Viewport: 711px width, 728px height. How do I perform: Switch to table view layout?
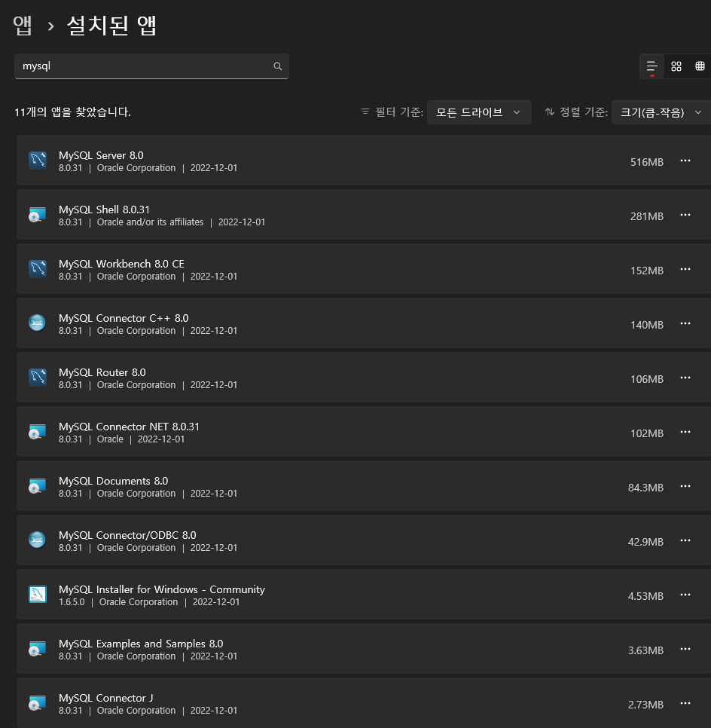tap(700, 66)
